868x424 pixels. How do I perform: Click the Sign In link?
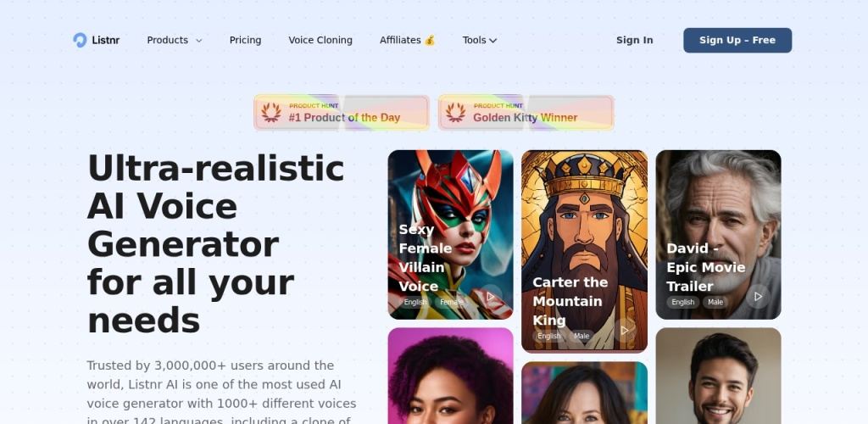point(634,41)
